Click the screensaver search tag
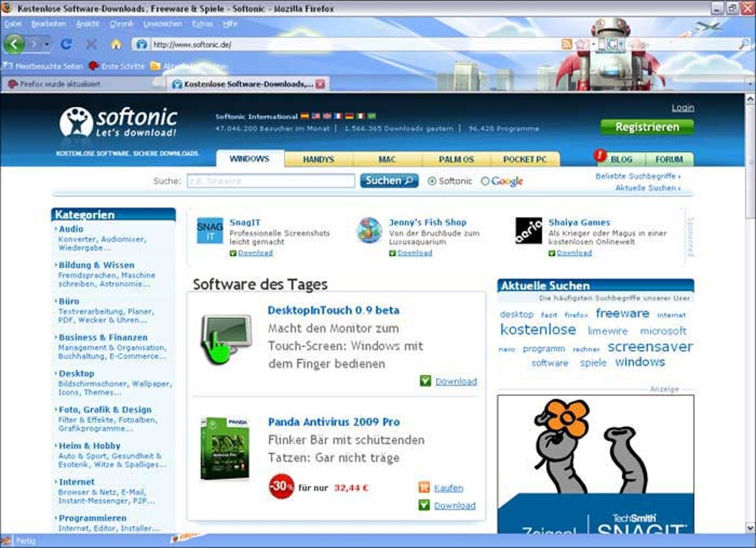The height and width of the screenshot is (548, 756). [x=650, y=346]
